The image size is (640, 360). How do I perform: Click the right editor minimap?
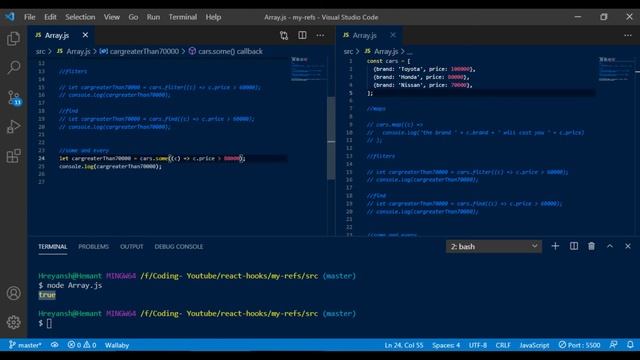point(615,69)
